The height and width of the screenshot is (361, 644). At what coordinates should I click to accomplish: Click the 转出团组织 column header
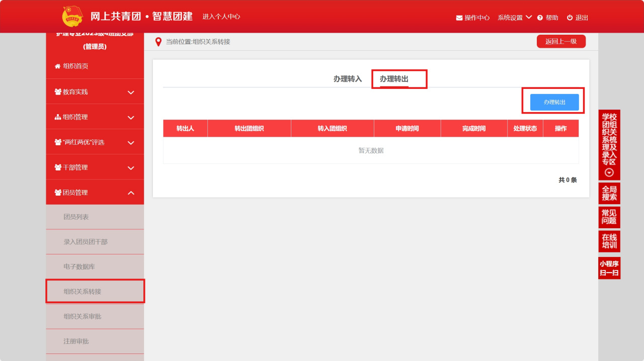pos(249,129)
